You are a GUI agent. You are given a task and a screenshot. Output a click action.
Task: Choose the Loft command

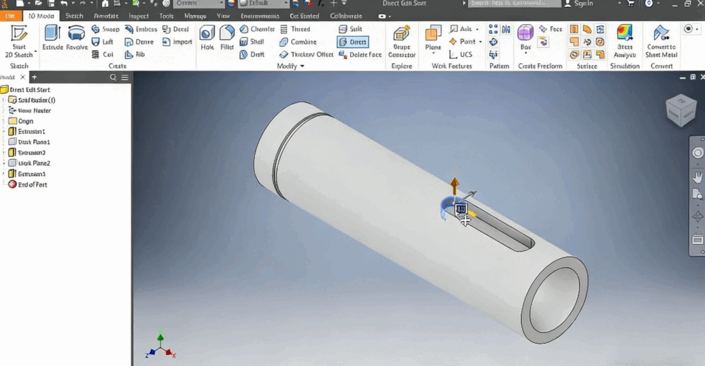tap(103, 42)
